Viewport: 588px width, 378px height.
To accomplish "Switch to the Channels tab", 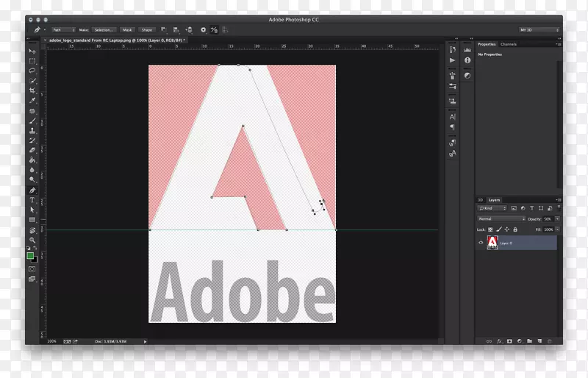I will point(508,44).
